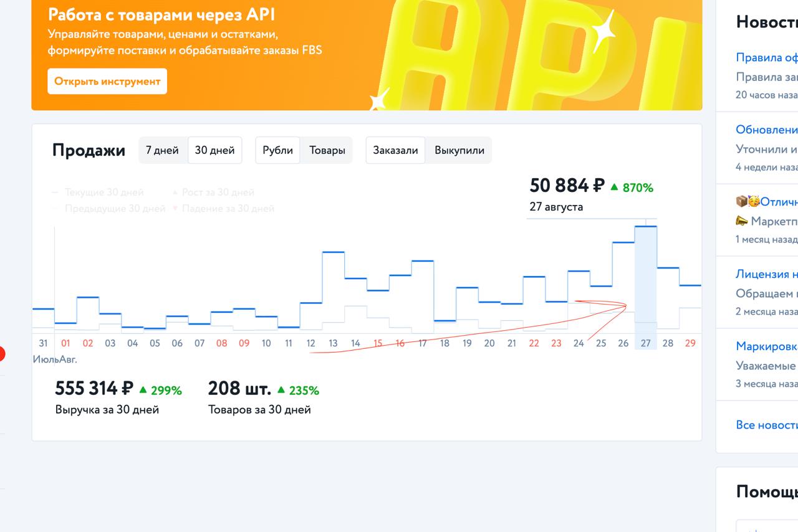
Task: Open the "Работа с товарами через API" banner title
Action: (x=161, y=14)
